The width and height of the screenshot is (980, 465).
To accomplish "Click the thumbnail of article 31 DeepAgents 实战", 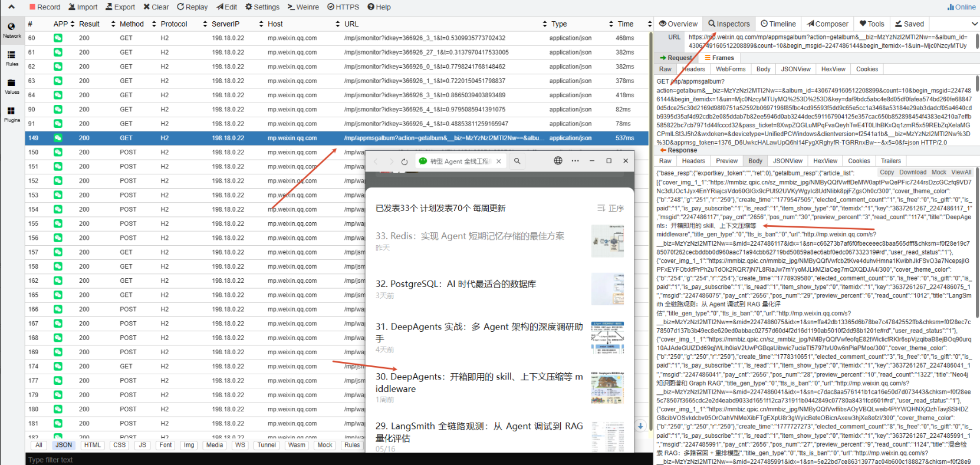I will coord(607,338).
